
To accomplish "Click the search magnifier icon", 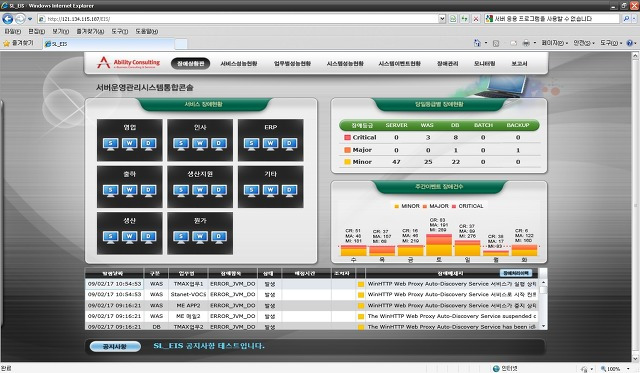I will [x=626, y=19].
